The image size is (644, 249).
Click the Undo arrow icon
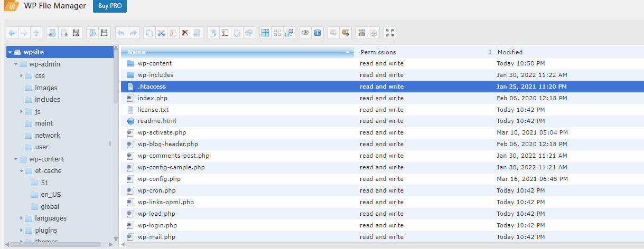120,33
